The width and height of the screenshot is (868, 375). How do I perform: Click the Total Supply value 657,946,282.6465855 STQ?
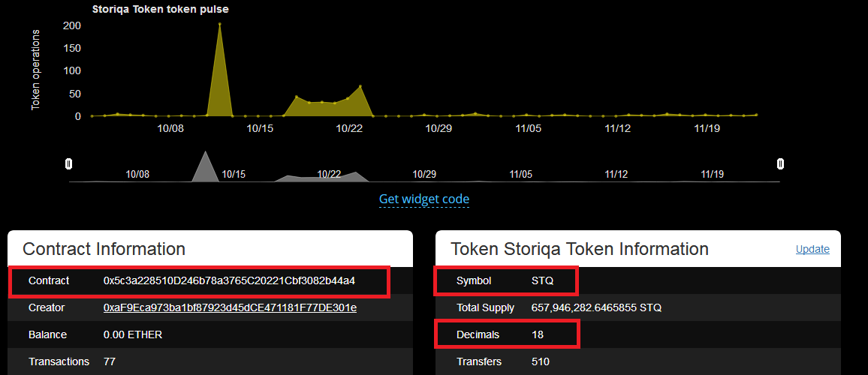(596, 307)
